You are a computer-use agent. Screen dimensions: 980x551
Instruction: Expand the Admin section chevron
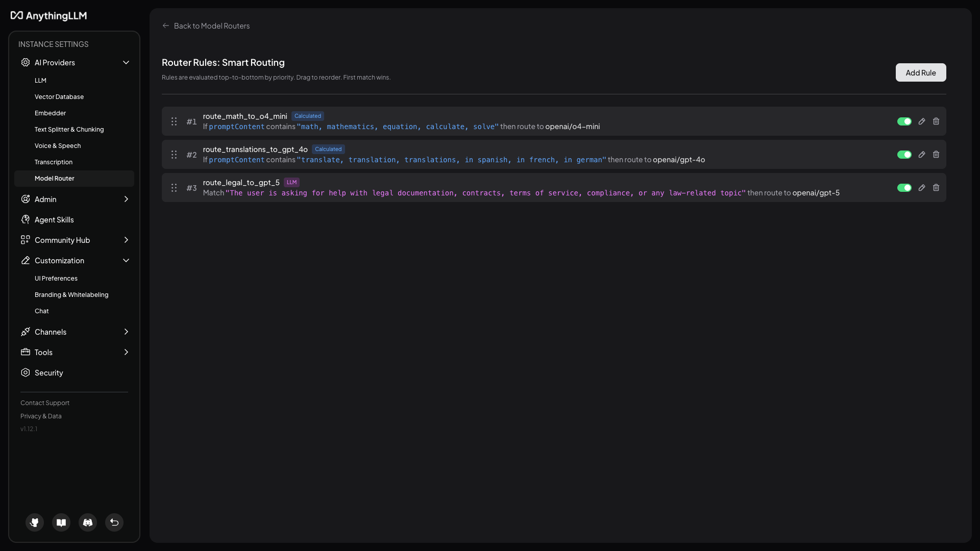click(x=126, y=199)
